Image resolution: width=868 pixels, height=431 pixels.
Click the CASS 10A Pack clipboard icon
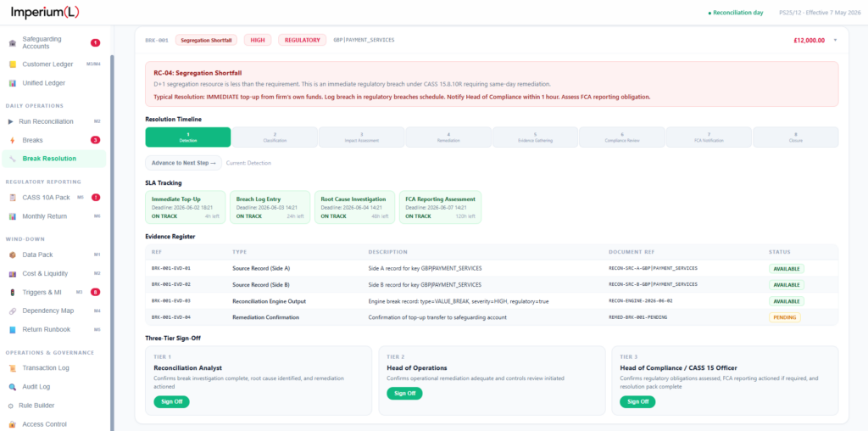[x=13, y=198]
